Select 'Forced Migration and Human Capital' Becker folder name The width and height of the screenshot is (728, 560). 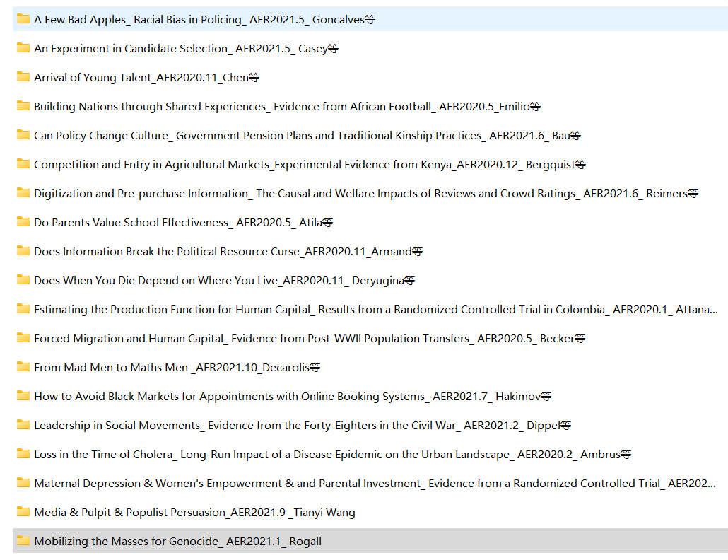[x=310, y=339]
